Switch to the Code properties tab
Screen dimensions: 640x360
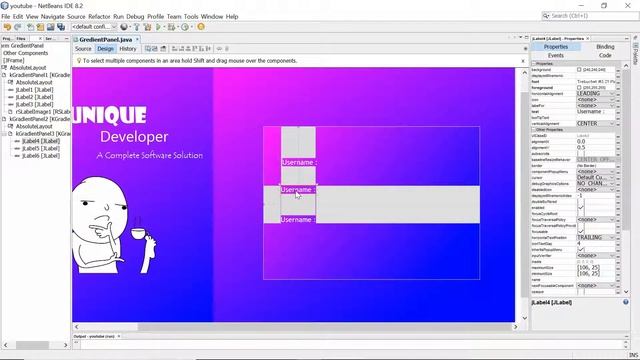point(605,56)
